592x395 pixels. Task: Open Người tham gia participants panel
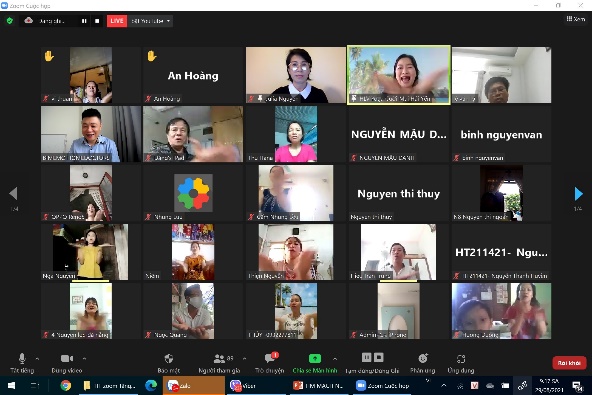pos(219,358)
